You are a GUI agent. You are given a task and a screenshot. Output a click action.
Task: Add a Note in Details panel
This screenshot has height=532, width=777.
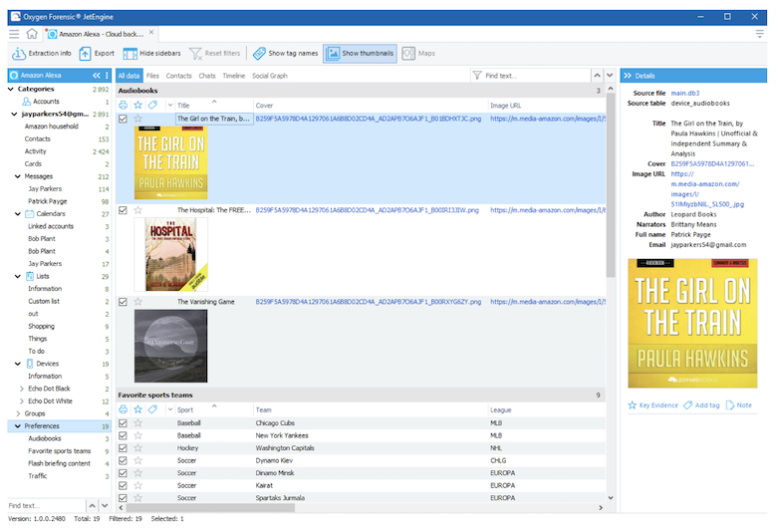739,405
